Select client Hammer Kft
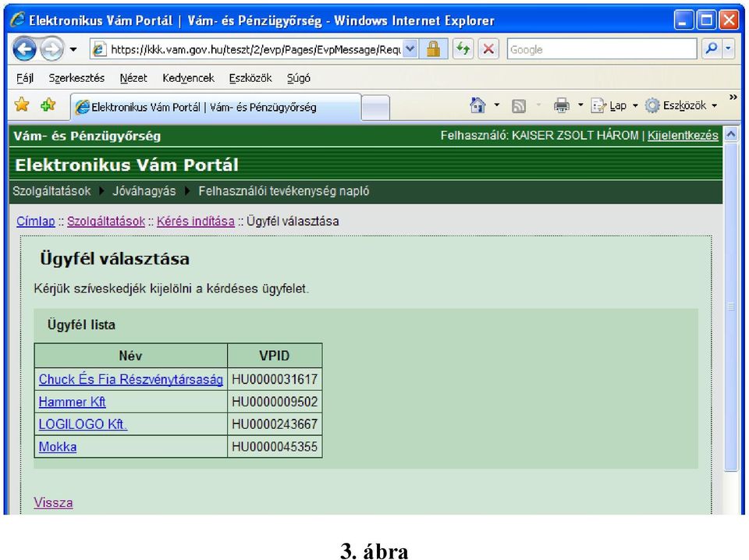749x560 pixels. pos(72,402)
